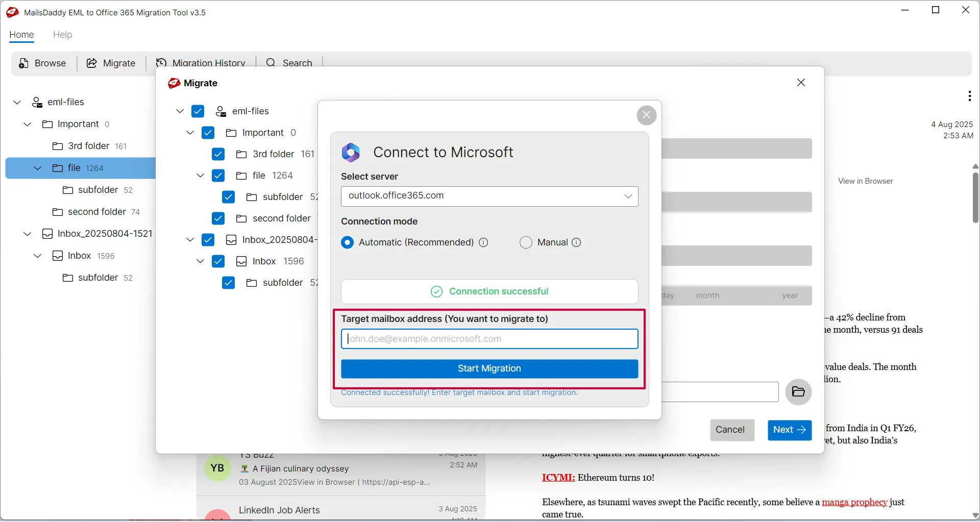
Task: Click info icon next to Manual
Action: click(x=576, y=242)
